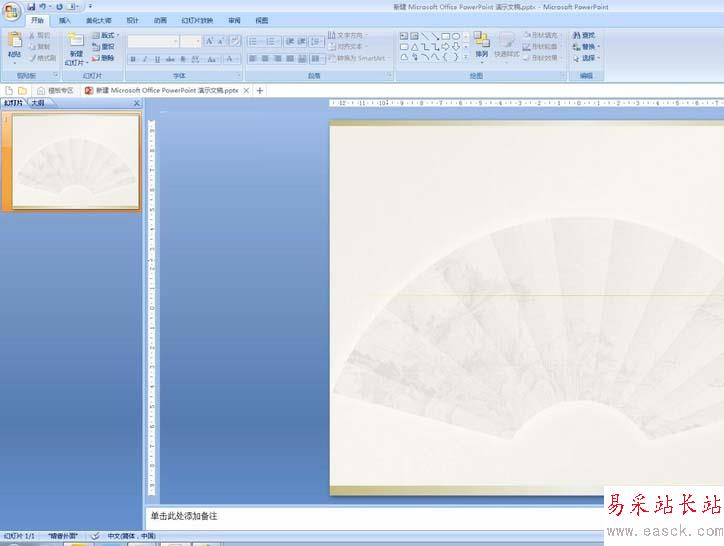The image size is (724, 546).
Task: Select the Line shape in gallery
Action: pyautogui.click(x=425, y=36)
